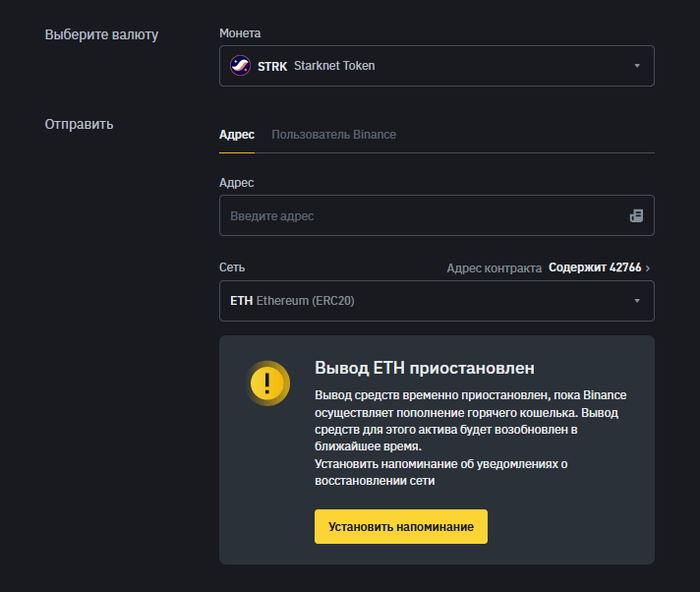Focus the Введите адрес input field

[x=437, y=215]
